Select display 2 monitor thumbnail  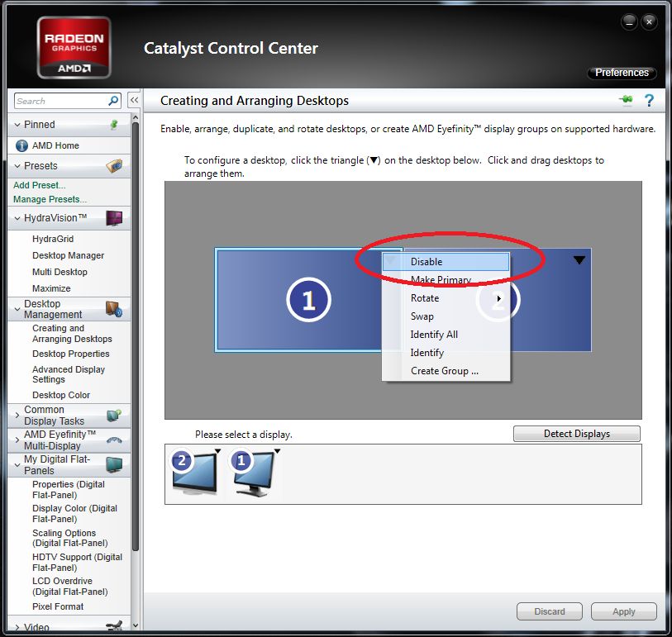(194, 474)
